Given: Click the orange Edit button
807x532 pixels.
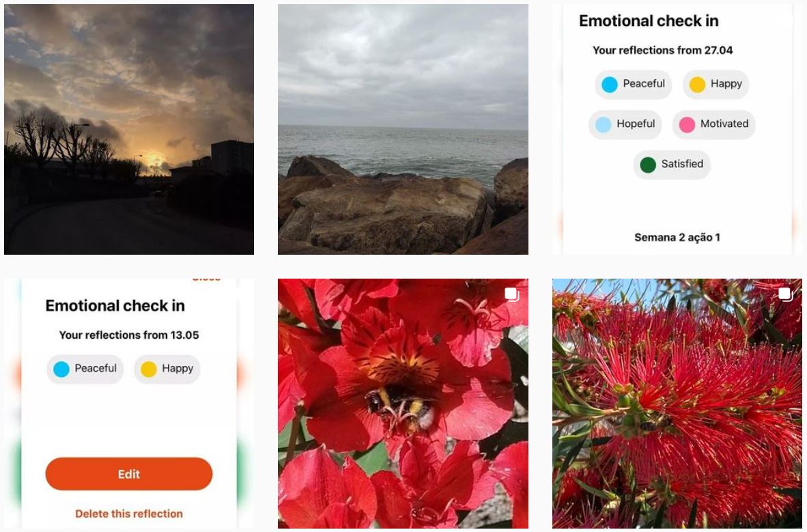Looking at the screenshot, I should tap(128, 474).
